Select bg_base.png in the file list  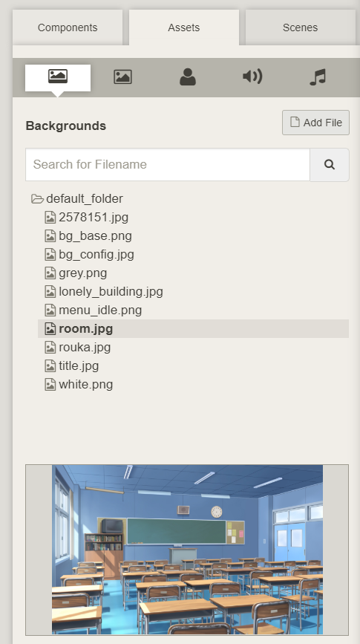95,235
